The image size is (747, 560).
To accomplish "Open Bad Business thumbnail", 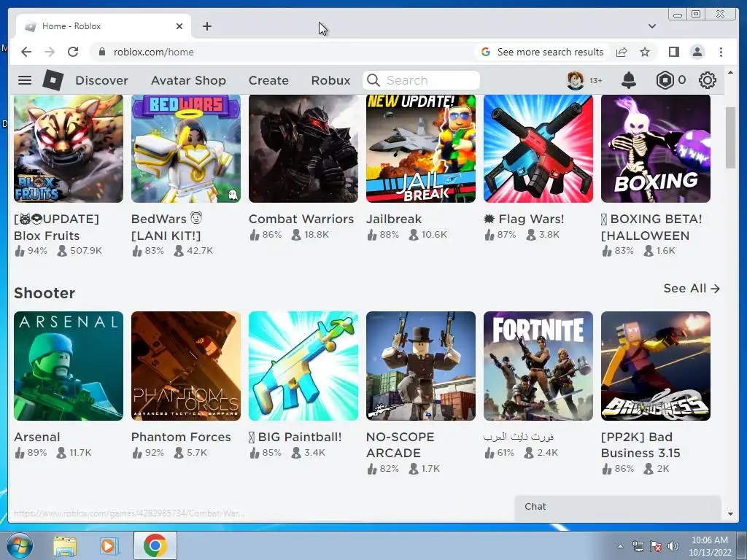I will coord(656,366).
